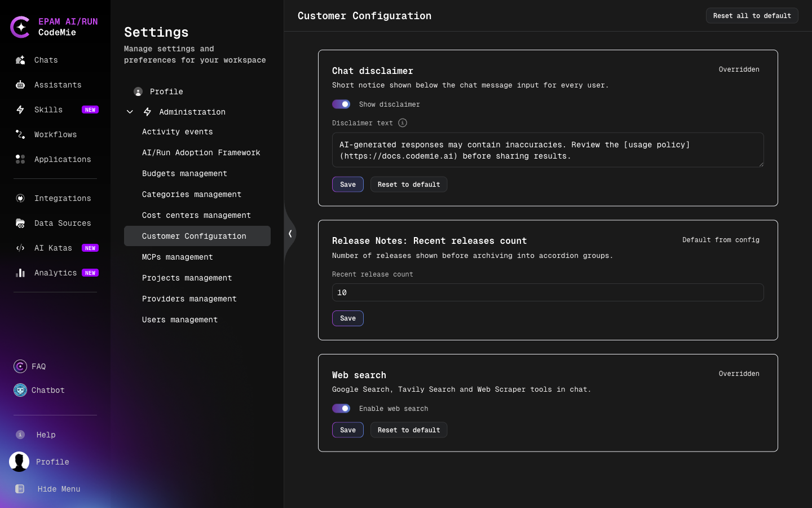
Task: Reset Chat disclaimer to default
Action: click(x=409, y=185)
